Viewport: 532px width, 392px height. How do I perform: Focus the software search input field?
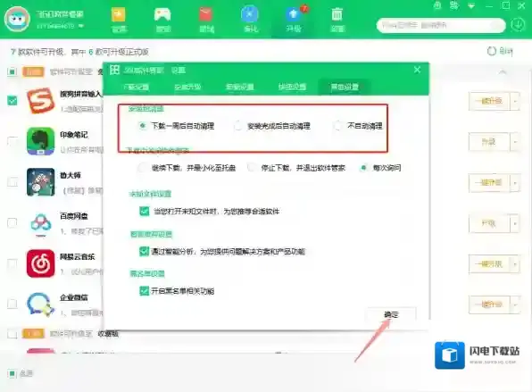click(x=440, y=25)
